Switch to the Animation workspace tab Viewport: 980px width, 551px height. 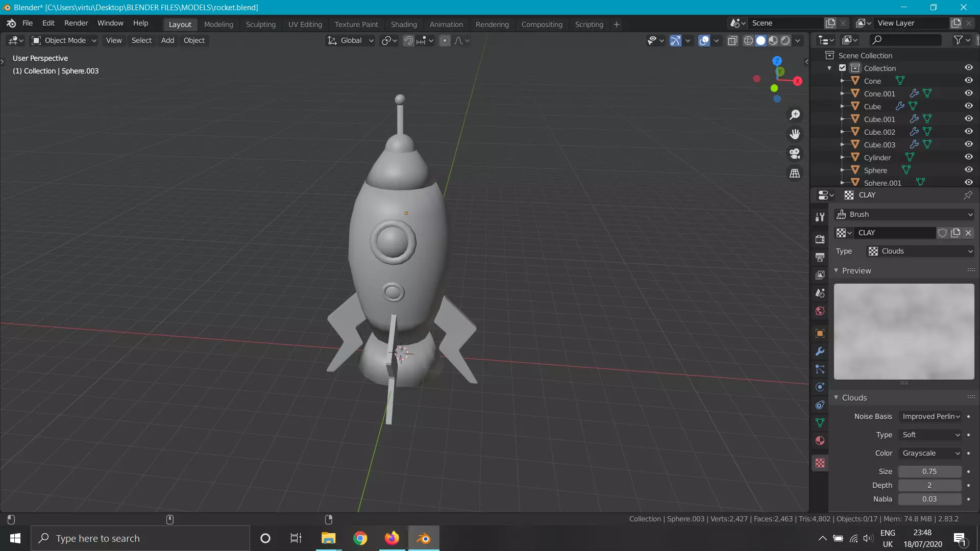tap(446, 24)
